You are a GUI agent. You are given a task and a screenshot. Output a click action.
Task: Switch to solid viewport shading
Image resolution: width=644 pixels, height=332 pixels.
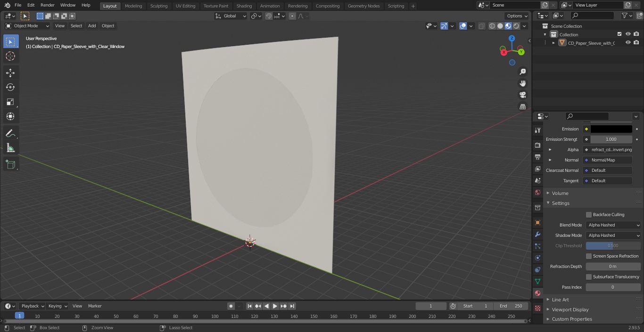click(x=500, y=26)
